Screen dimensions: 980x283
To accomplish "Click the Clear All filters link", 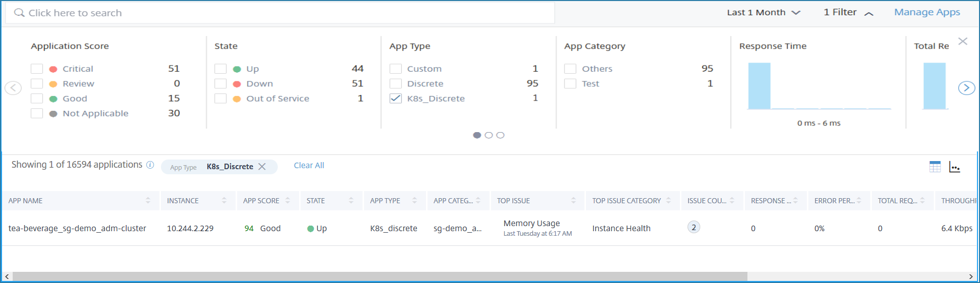I will [x=309, y=166].
